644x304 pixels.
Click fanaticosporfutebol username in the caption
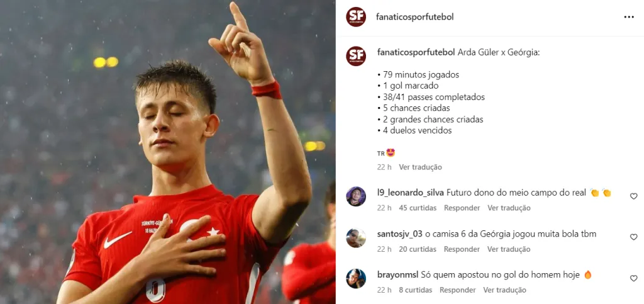click(x=416, y=53)
